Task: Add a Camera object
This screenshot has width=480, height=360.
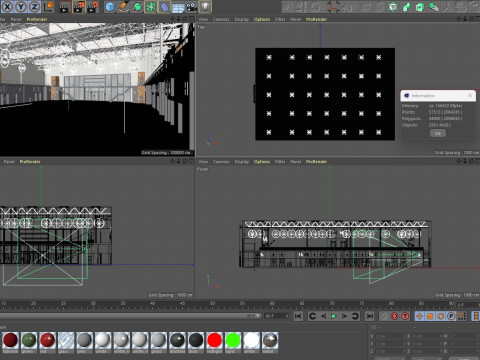Action: coord(192,7)
